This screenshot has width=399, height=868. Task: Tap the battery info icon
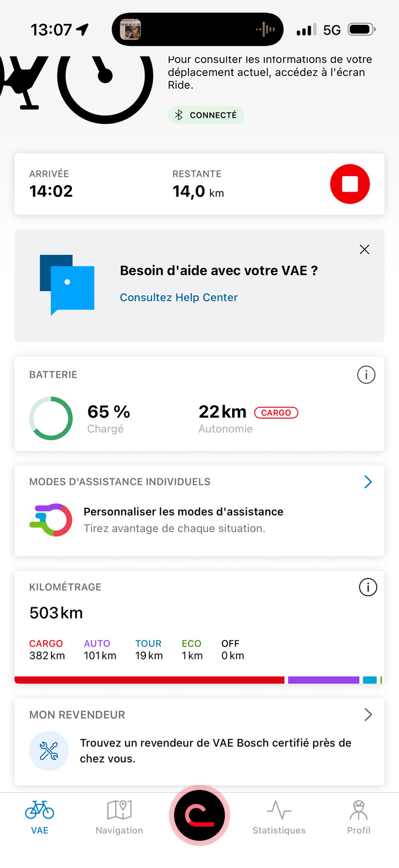click(x=366, y=375)
